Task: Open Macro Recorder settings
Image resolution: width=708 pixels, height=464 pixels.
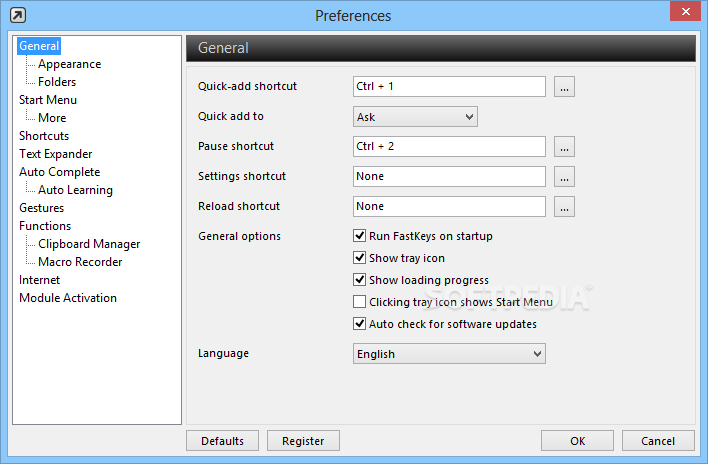Action: tap(80, 262)
